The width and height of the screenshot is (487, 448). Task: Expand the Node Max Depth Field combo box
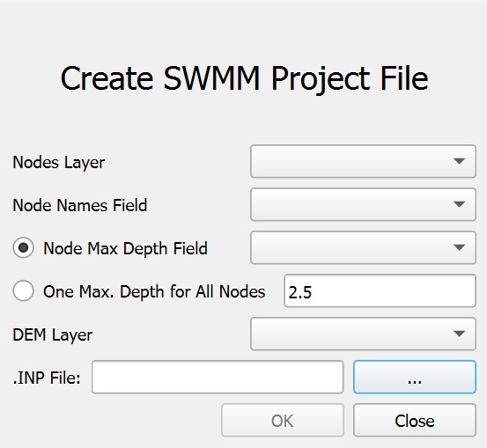(x=363, y=247)
